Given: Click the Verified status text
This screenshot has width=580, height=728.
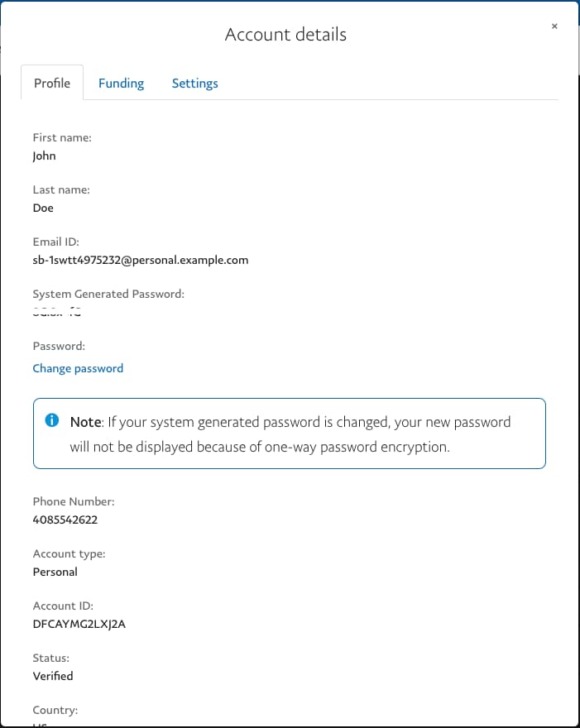Looking at the screenshot, I should [53, 676].
